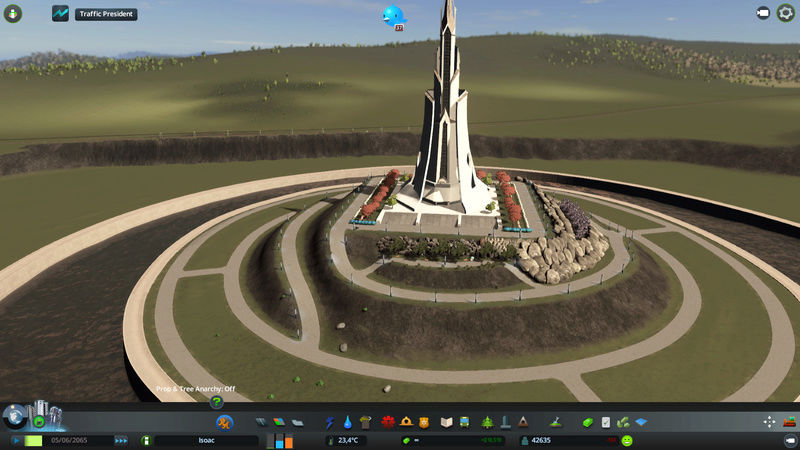Click the city money balance display
This screenshot has width=800, height=450.
click(453, 440)
